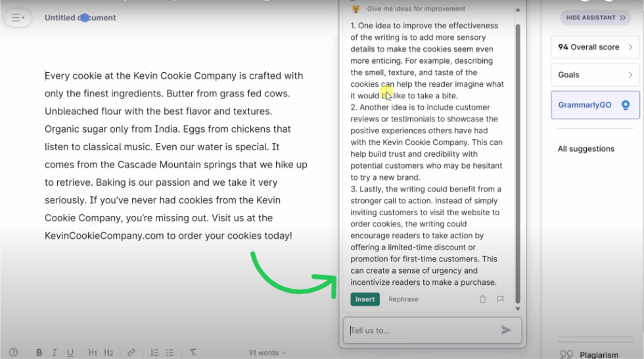The image size is (644, 359).
Task: Toggle italic formatting
Action: point(54,352)
